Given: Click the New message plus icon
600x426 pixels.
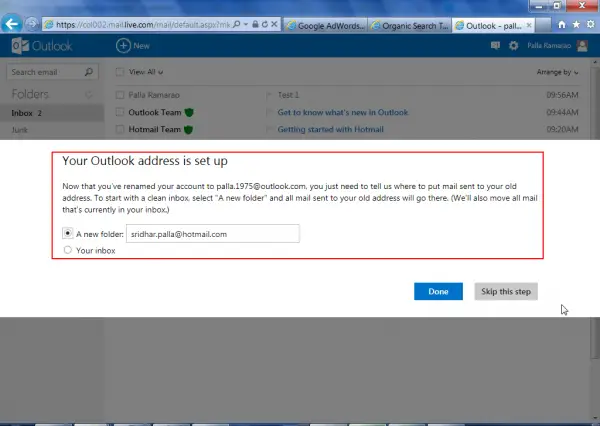Looking at the screenshot, I should (x=123, y=45).
